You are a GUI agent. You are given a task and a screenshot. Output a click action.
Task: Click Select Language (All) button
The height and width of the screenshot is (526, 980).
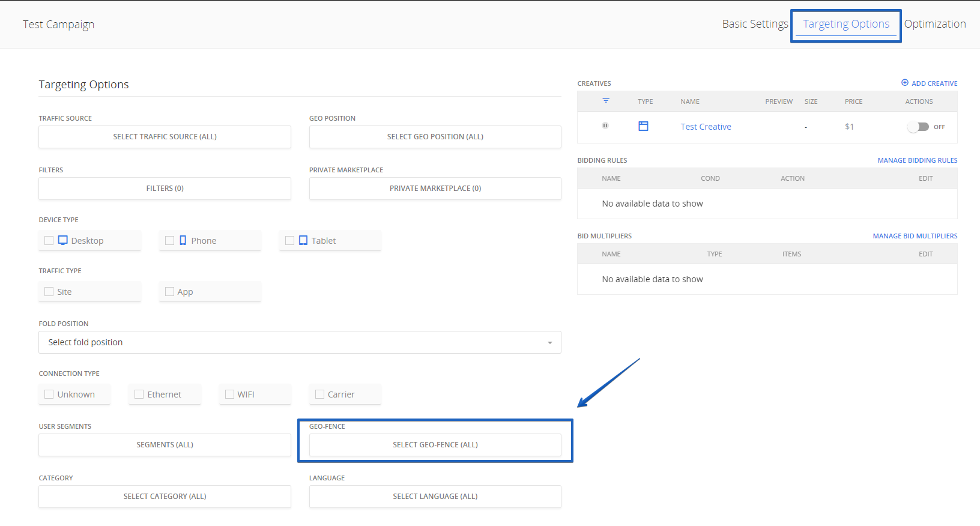click(435, 497)
